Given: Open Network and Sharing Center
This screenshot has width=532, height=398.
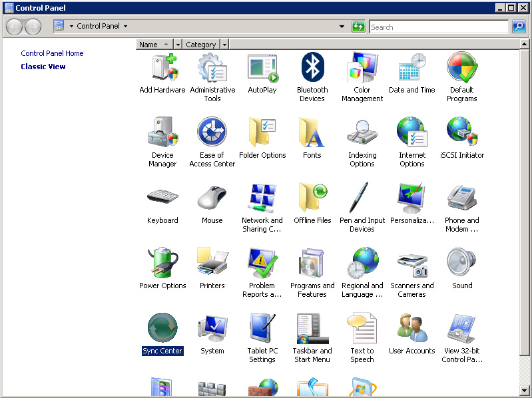Looking at the screenshot, I should (x=262, y=208).
